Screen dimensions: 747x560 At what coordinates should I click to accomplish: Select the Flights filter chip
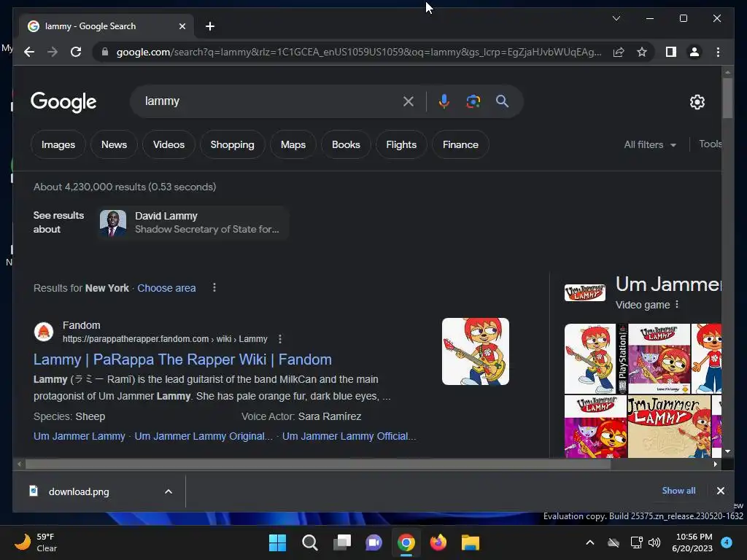401,144
